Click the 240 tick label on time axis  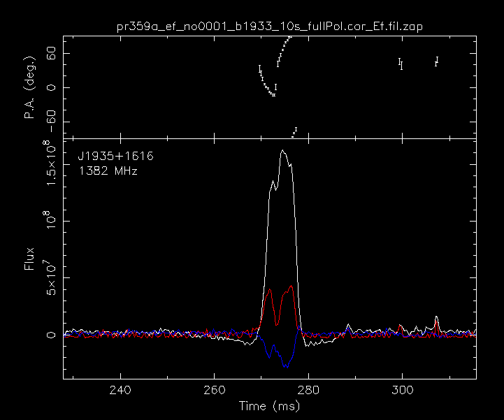coord(120,389)
